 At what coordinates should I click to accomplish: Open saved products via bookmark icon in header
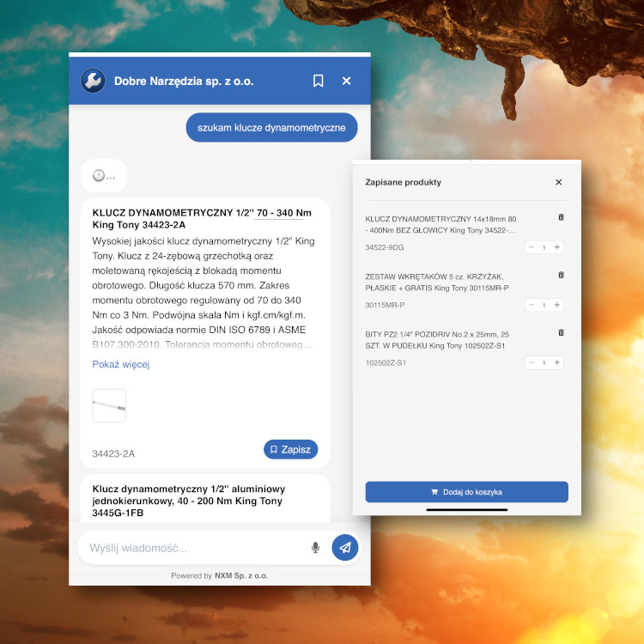coord(318,81)
